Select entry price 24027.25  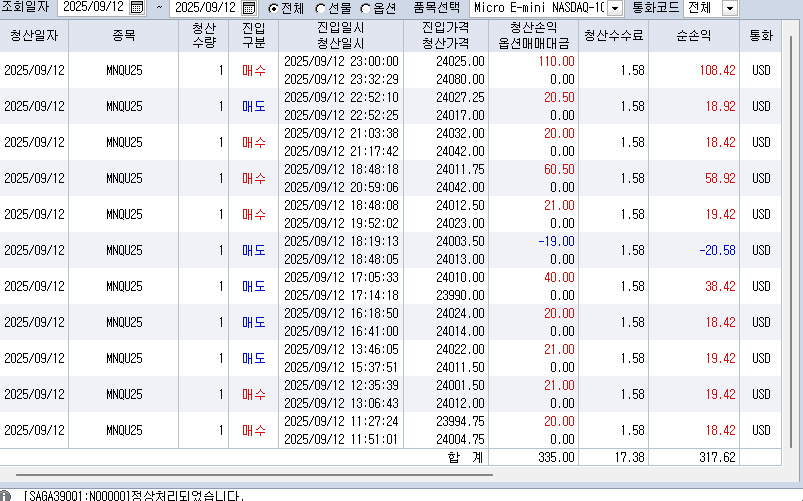pos(460,97)
